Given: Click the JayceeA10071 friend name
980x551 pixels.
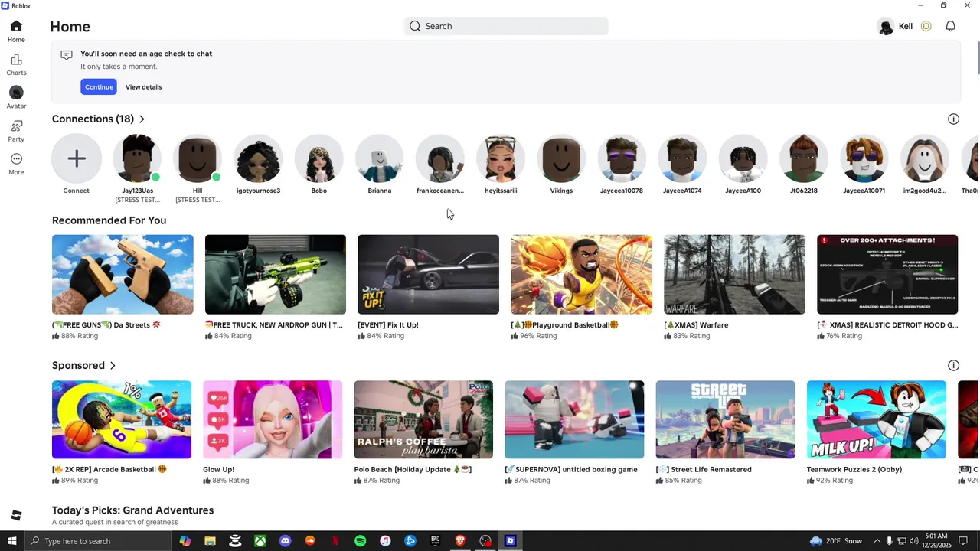Looking at the screenshot, I should tap(864, 191).
